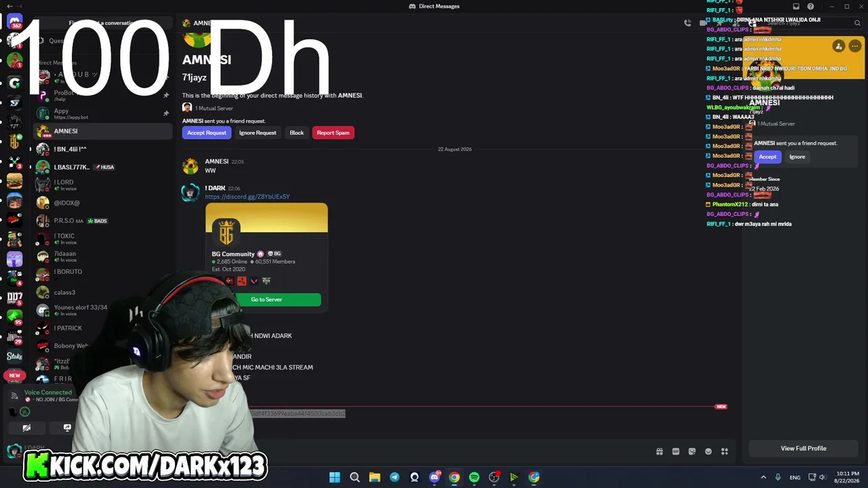Open the GIF picker
The height and width of the screenshot is (488, 868).
pyautogui.click(x=675, y=451)
